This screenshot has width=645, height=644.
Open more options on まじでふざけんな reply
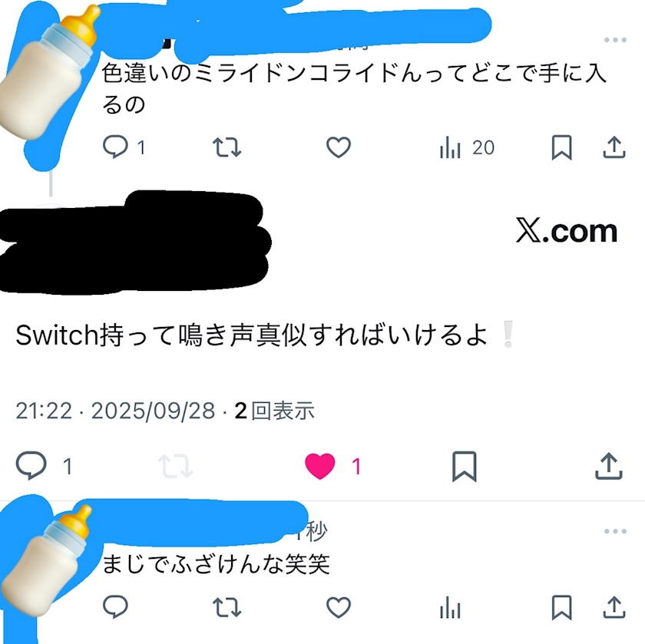point(615,531)
